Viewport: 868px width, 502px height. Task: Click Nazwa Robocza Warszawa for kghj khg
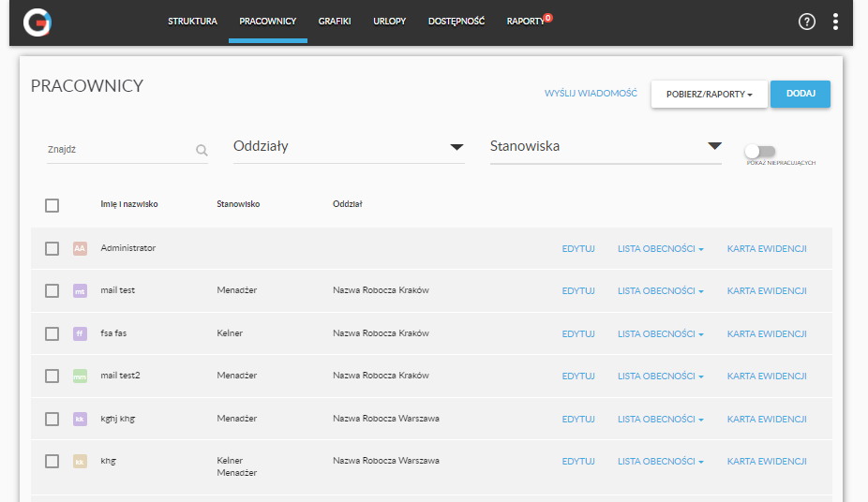coord(386,419)
